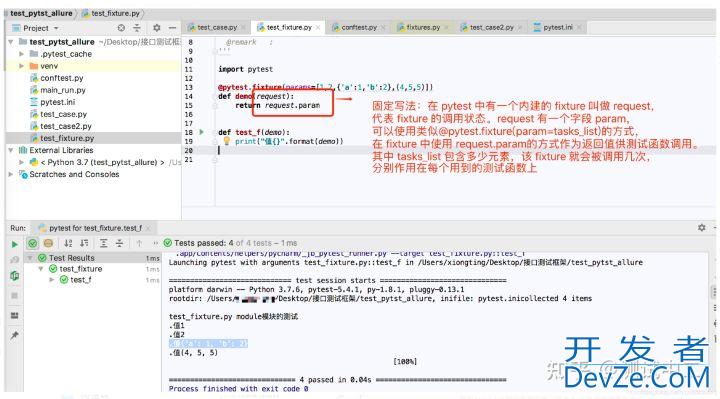This screenshot has width=720, height=399.
Task: Collapse External Libraries node
Action: pos(11,150)
